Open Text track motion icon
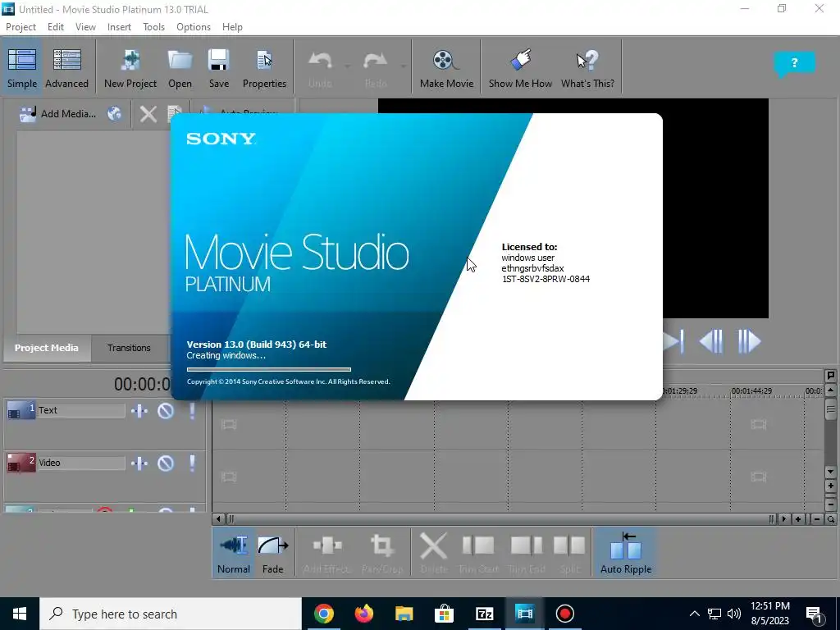The height and width of the screenshot is (630, 840). click(139, 411)
